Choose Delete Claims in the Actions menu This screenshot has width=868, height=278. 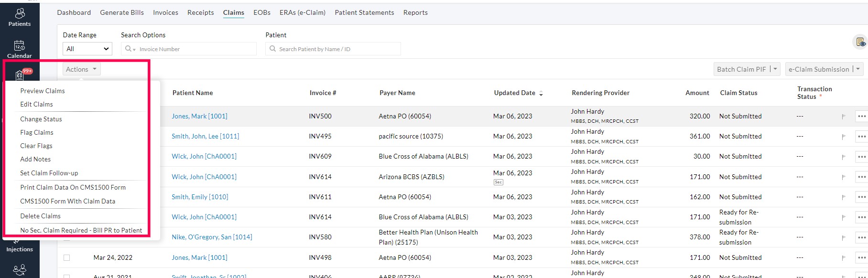pos(40,216)
